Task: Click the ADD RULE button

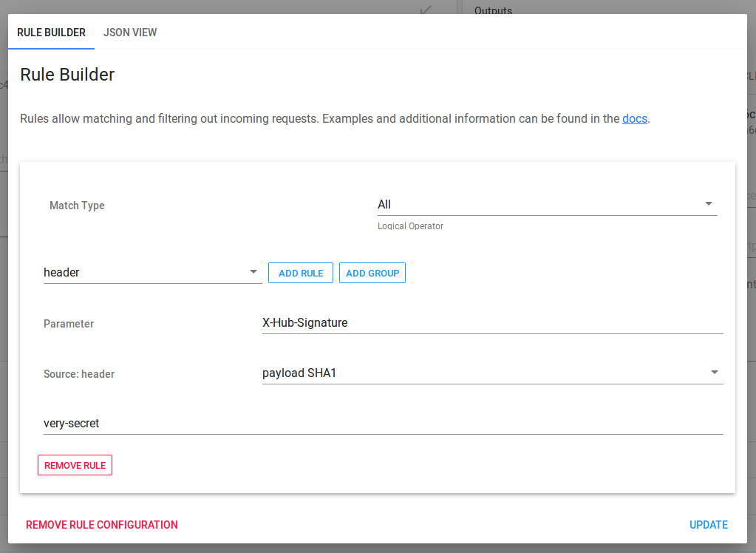Action: pyautogui.click(x=300, y=272)
